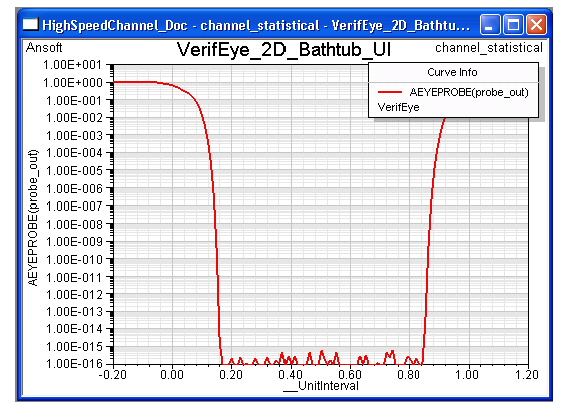Select the AEYEPROBE(probe_out) legend entry
This screenshot has height=405, width=568.
469,92
